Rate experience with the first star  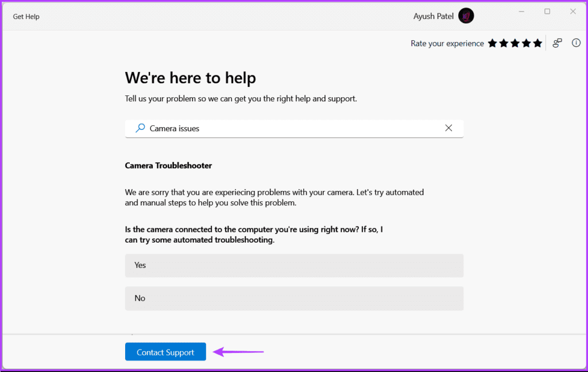tap(492, 43)
